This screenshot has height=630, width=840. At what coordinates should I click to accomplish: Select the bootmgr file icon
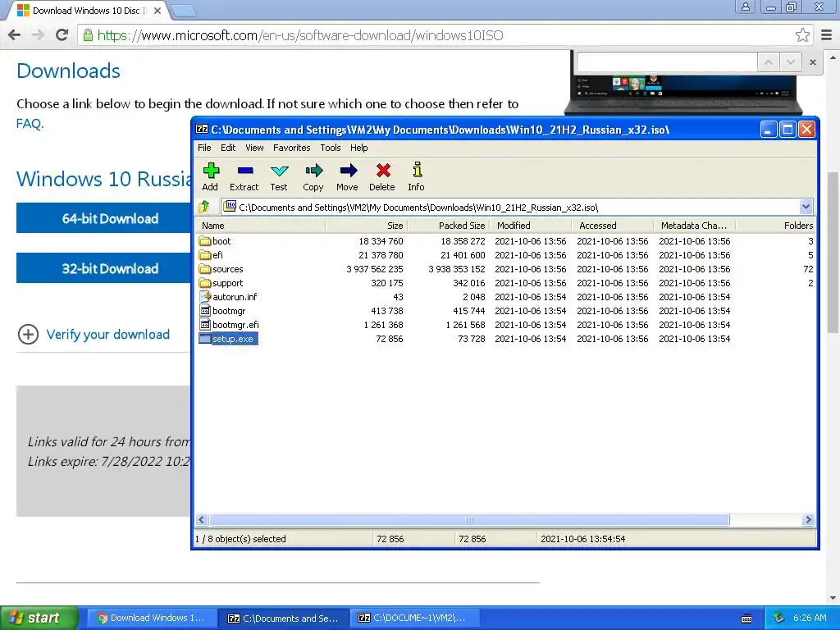click(x=204, y=311)
